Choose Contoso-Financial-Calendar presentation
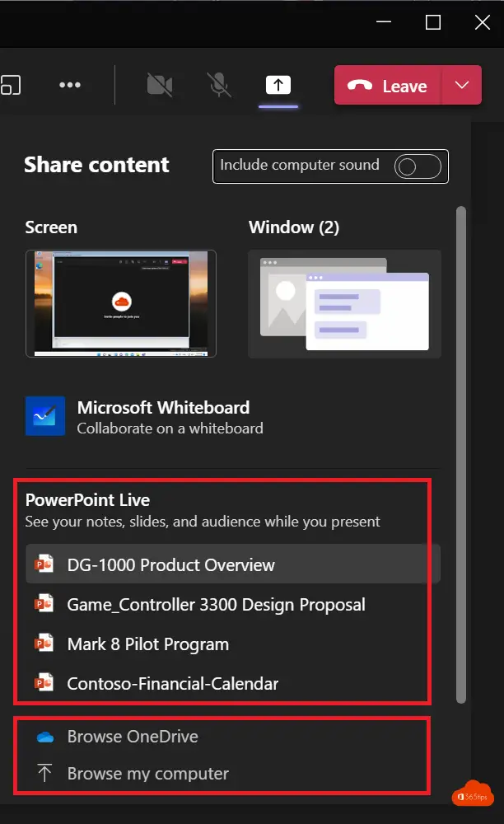 [232, 683]
